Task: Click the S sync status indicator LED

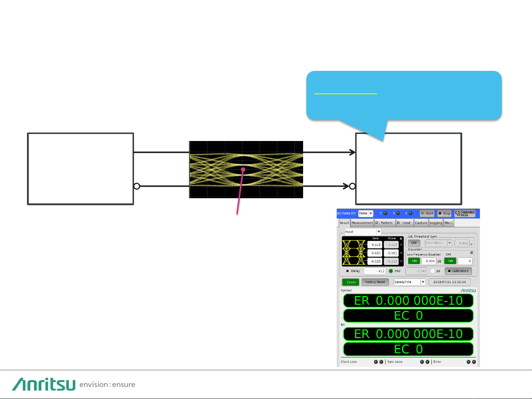Action: click(x=398, y=213)
